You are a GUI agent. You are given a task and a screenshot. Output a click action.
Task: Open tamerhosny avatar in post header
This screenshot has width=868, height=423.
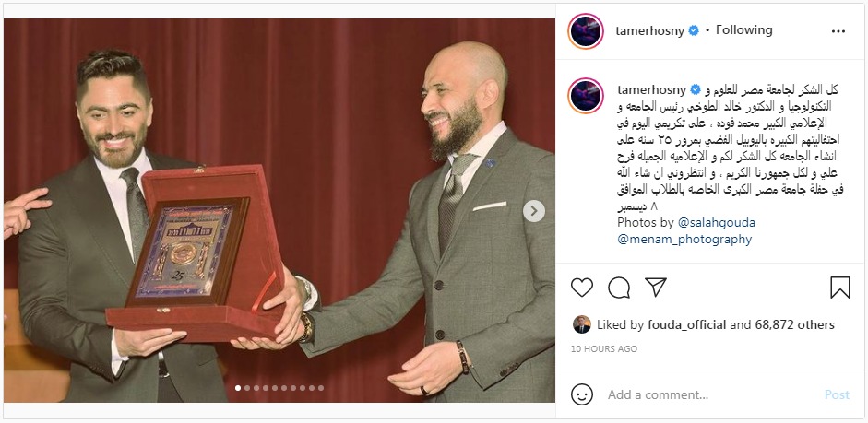pos(586,31)
